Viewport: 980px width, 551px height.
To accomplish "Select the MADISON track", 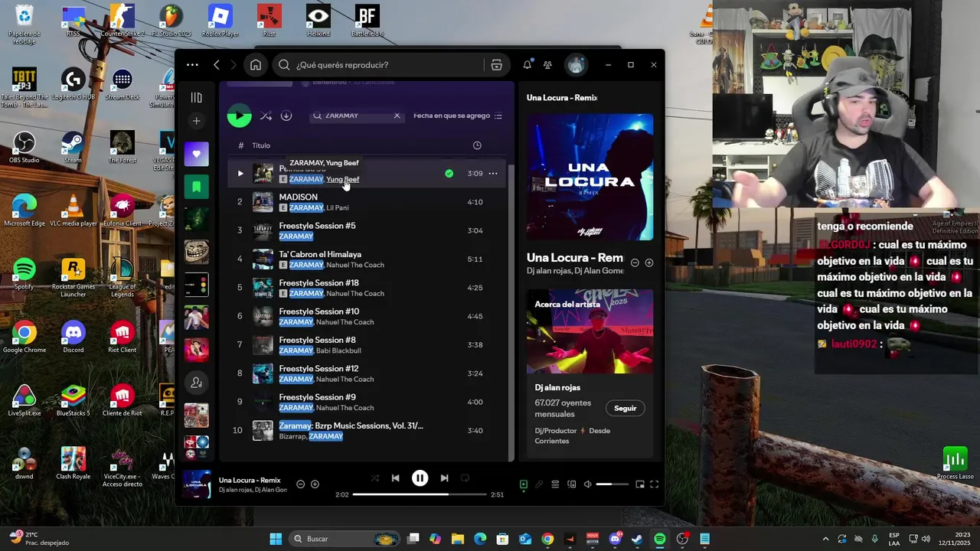I will tap(367, 202).
